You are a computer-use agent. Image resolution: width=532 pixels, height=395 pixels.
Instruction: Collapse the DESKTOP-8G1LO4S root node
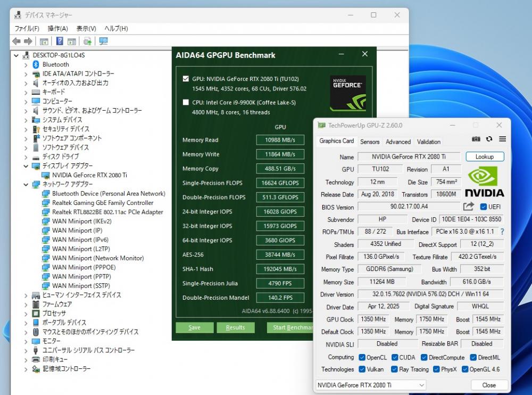(16, 55)
